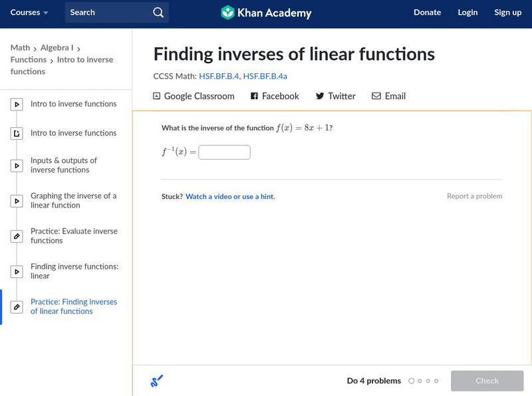
Task: Click the search magnifier icon
Action: tap(158, 13)
